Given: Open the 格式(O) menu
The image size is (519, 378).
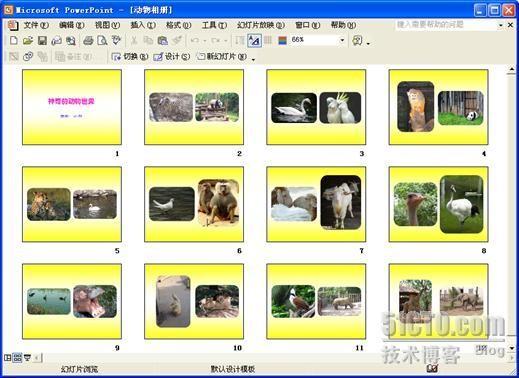Looking at the screenshot, I should coord(179,25).
